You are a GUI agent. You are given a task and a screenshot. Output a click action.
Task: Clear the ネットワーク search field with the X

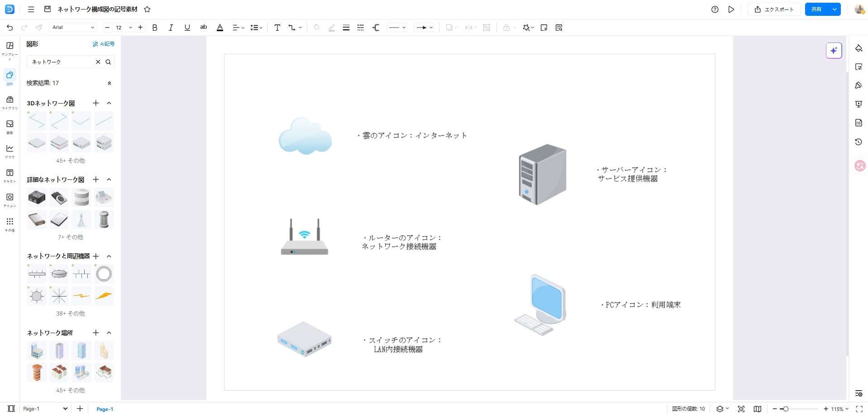[98, 62]
